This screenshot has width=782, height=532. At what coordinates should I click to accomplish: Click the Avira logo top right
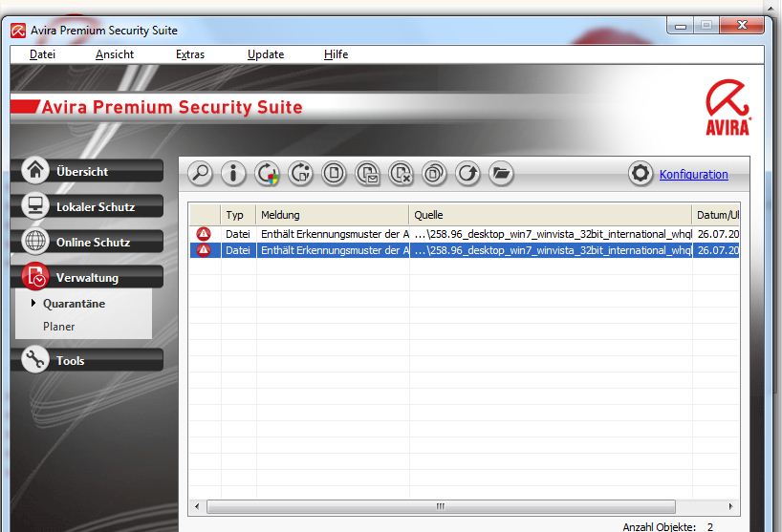tap(728, 107)
